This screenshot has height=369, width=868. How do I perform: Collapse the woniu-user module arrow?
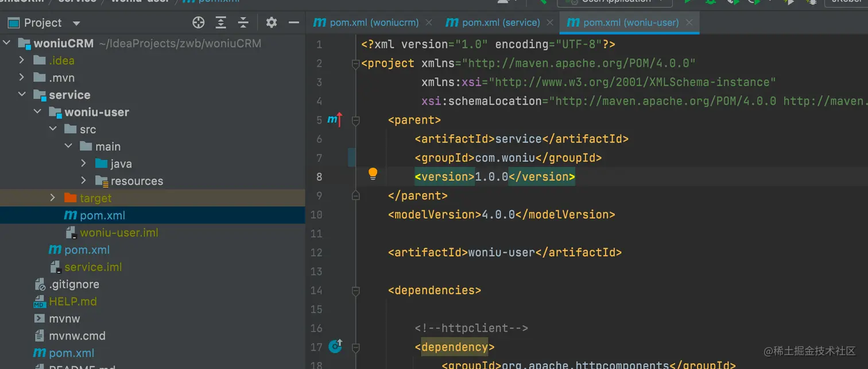tap(37, 112)
